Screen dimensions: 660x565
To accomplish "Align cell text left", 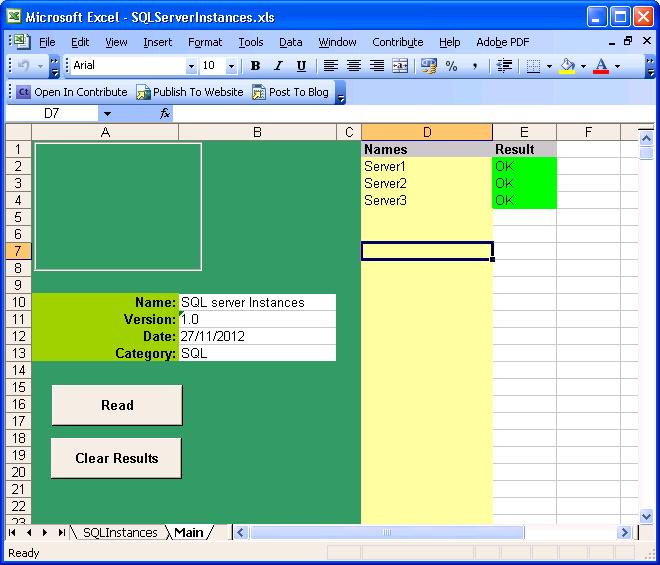I will click(330, 66).
